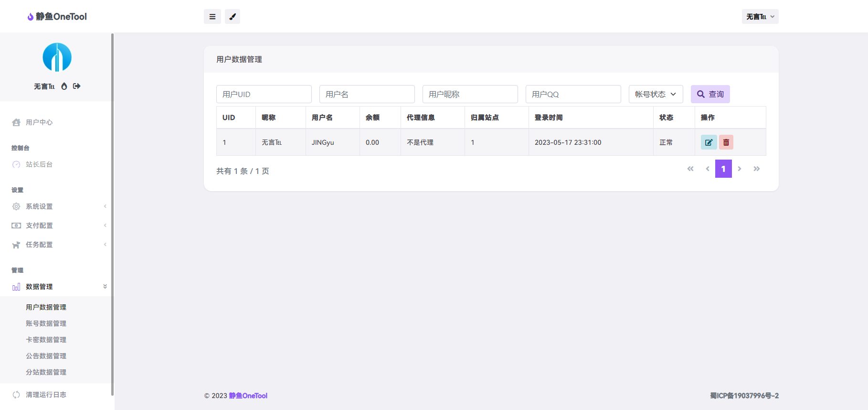Click the edit icon for user JINGyu
868x410 pixels.
pyautogui.click(x=709, y=142)
